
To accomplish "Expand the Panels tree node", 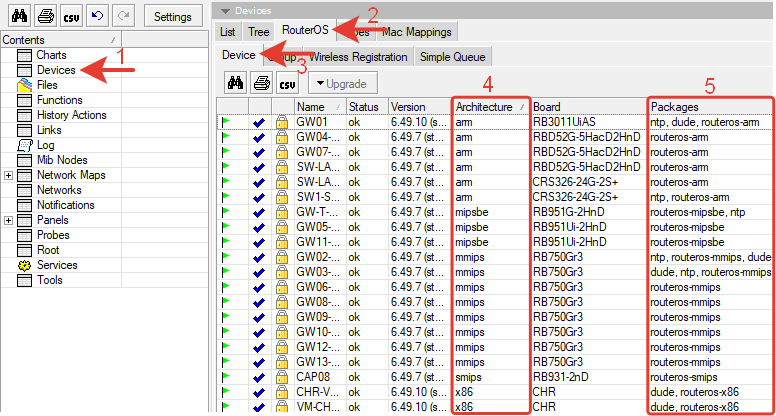I will click(9, 220).
